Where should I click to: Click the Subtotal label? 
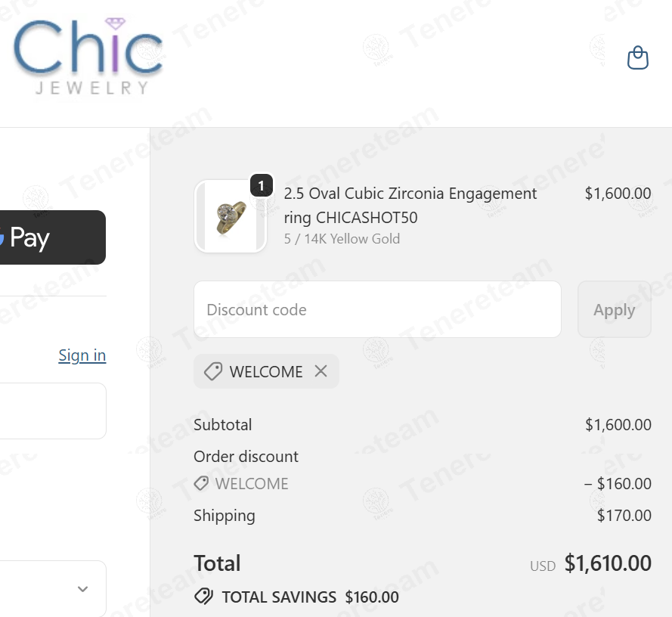coord(223,425)
